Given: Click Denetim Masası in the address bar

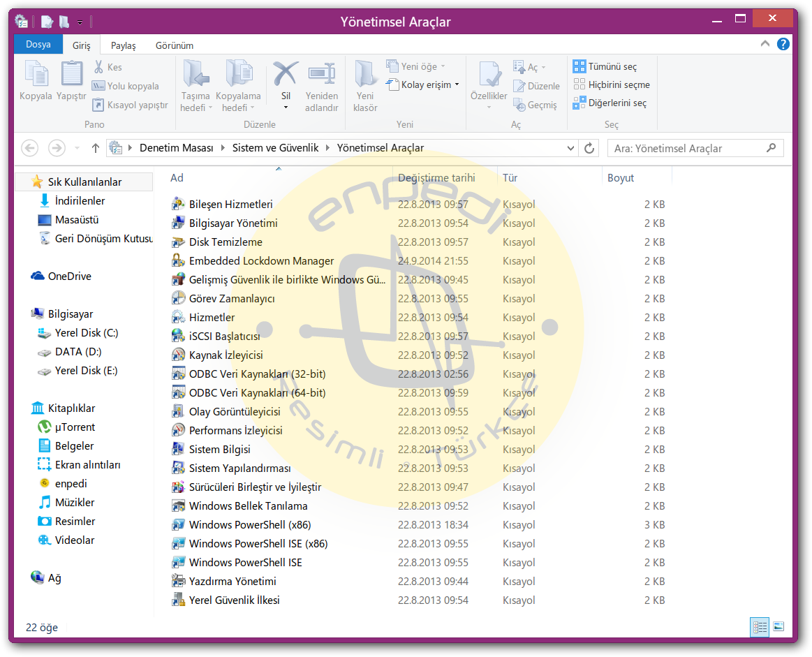Looking at the screenshot, I should point(177,148).
